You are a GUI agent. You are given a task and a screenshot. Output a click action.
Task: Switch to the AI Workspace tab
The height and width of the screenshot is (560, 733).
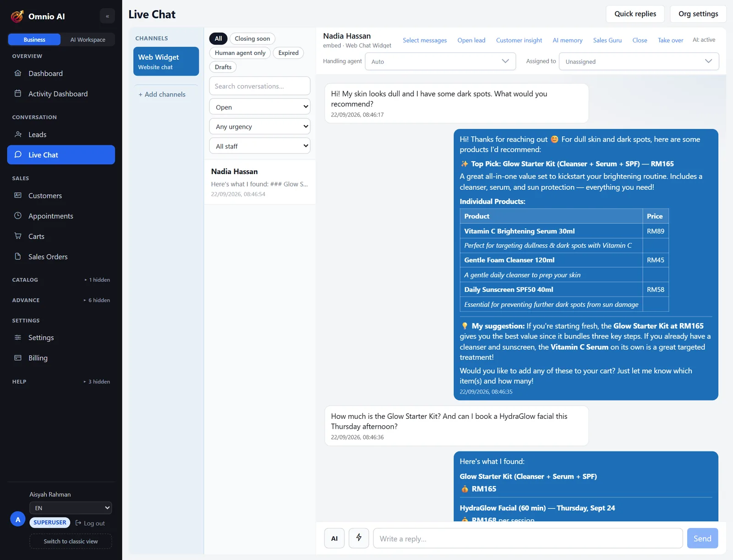tap(88, 39)
